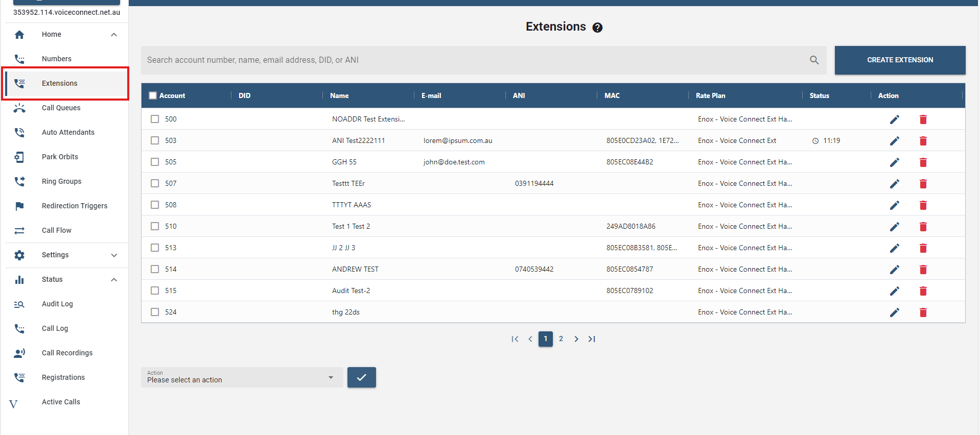Confirm the action with the checkmark button
This screenshot has height=435, width=980.
(361, 377)
